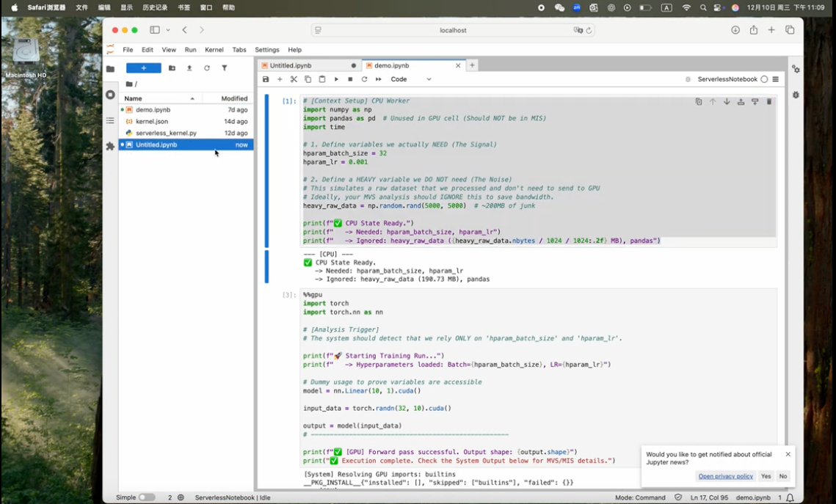Run the selected cell

[336, 79]
